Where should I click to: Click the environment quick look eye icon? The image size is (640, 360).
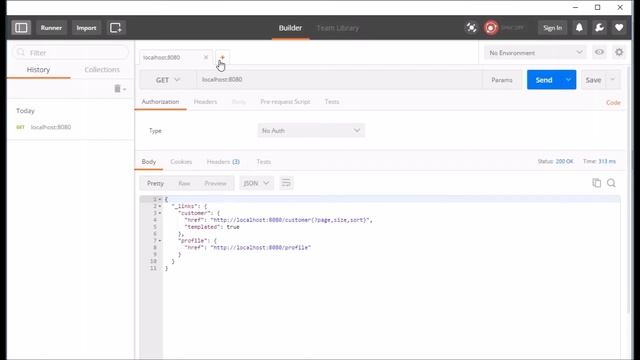[x=599, y=52]
